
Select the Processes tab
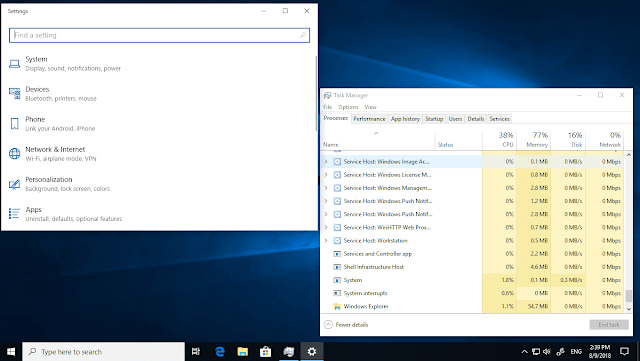(336, 118)
